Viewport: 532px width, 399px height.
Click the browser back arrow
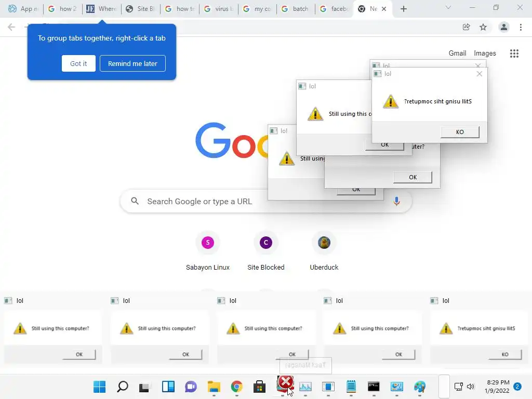[11, 27]
